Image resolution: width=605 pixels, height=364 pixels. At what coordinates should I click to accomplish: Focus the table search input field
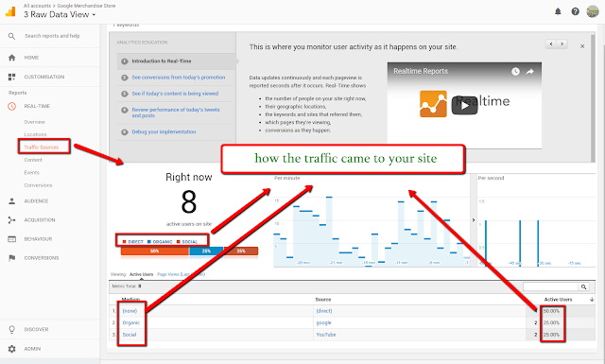point(550,286)
